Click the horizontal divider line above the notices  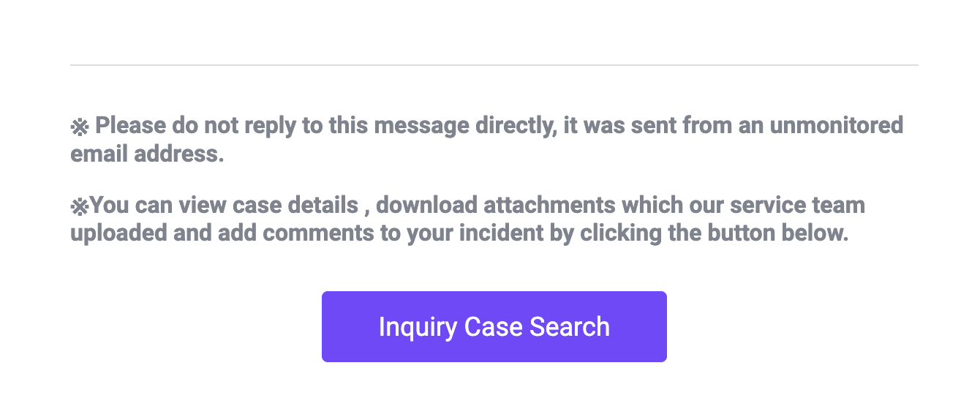[494, 65]
